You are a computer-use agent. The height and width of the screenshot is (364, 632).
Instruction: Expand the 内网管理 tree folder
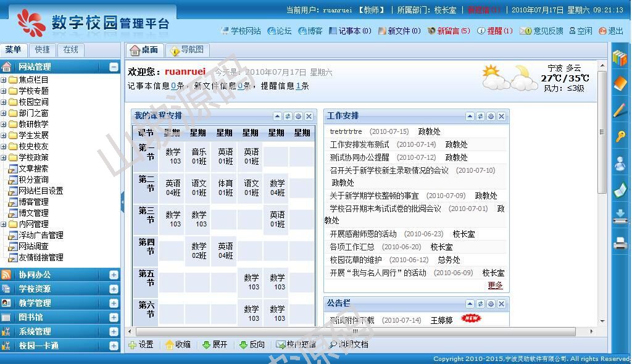pos(4,224)
